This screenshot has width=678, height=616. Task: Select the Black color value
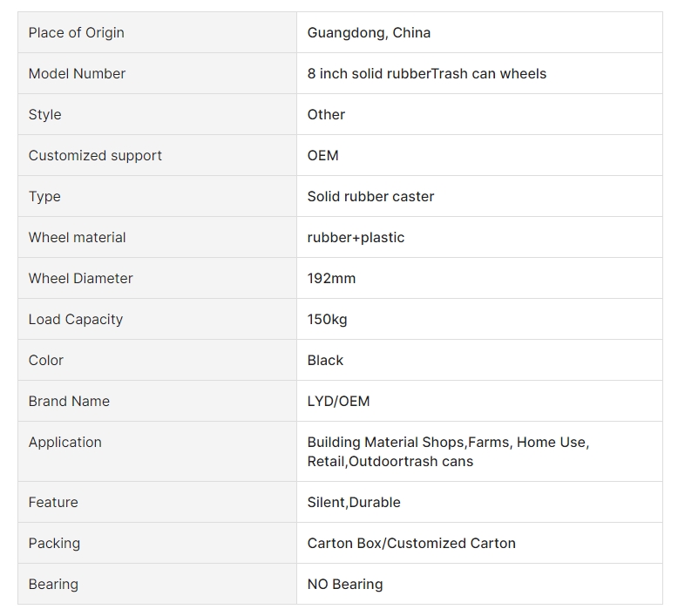[x=325, y=360]
